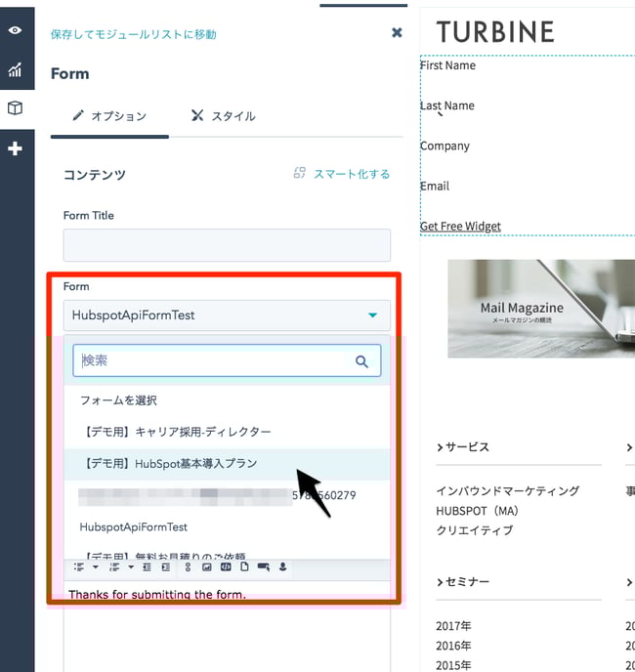Click the smart content icon beside スマート化する
Image resolution: width=635 pixels, height=672 pixels.
[299, 173]
